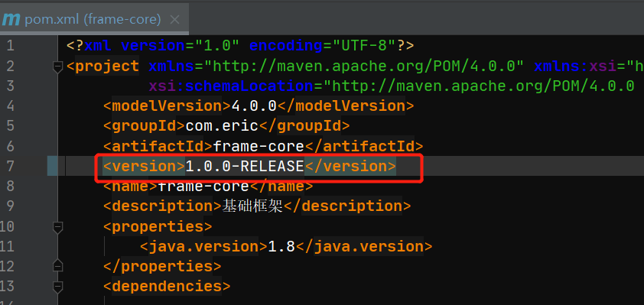The height and width of the screenshot is (305, 644).
Task: Click the encoding="UTF-8" attribute
Action: (323, 46)
